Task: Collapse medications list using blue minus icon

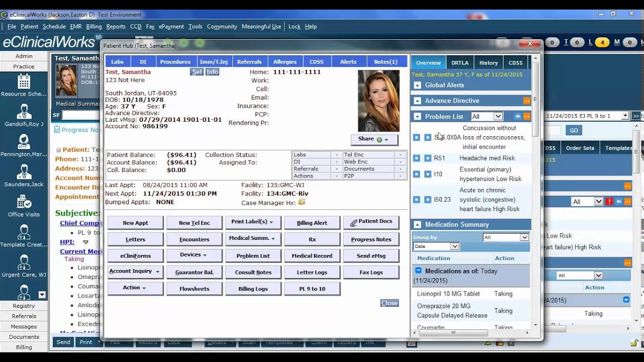Action: (x=418, y=270)
